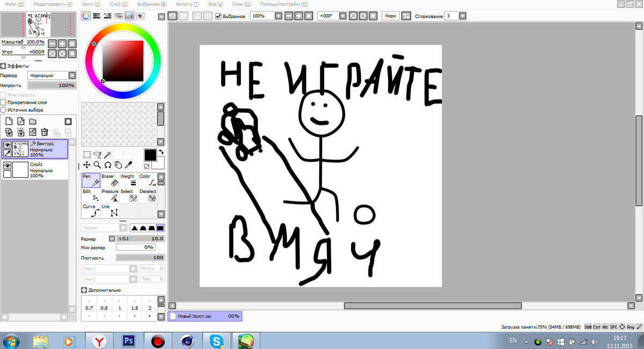Choose the Weight tool
644x349 pixels.
(x=129, y=180)
